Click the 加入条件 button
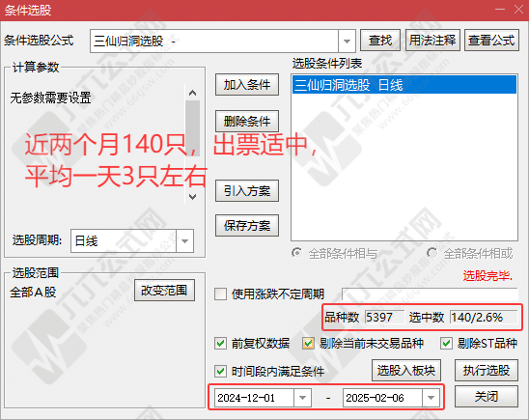 (x=247, y=85)
